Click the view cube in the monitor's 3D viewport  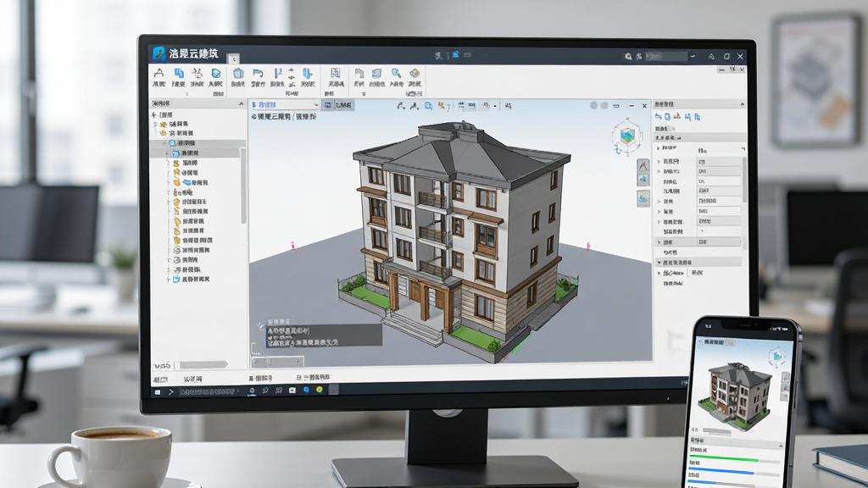pos(626,136)
